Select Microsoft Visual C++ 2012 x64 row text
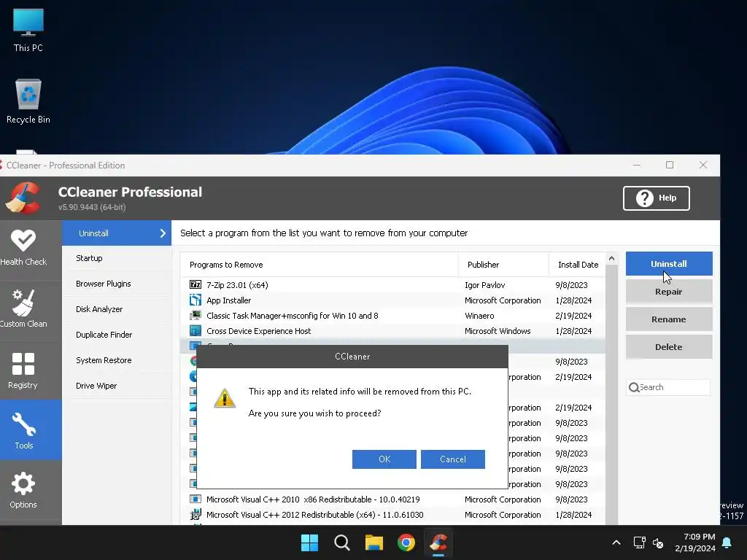Image resolution: width=747 pixels, height=560 pixels. [315, 514]
